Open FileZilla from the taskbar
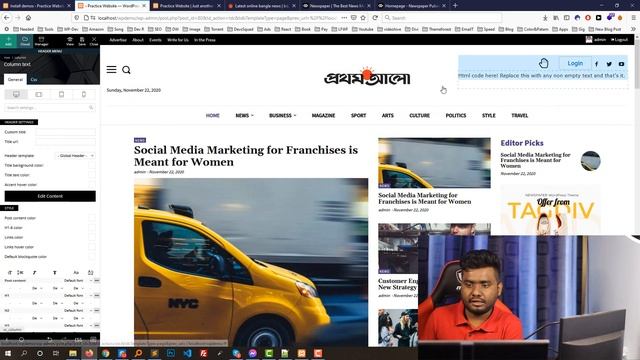 203,353
